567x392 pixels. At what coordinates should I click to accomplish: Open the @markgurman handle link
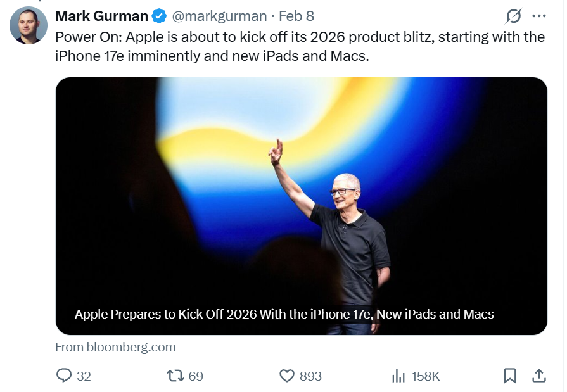(219, 16)
